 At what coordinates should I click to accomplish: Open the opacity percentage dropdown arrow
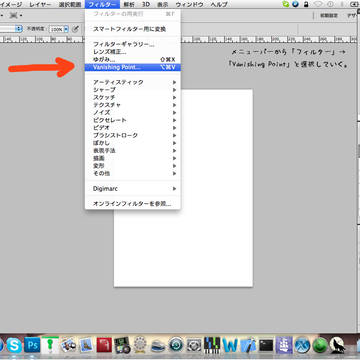point(66,29)
